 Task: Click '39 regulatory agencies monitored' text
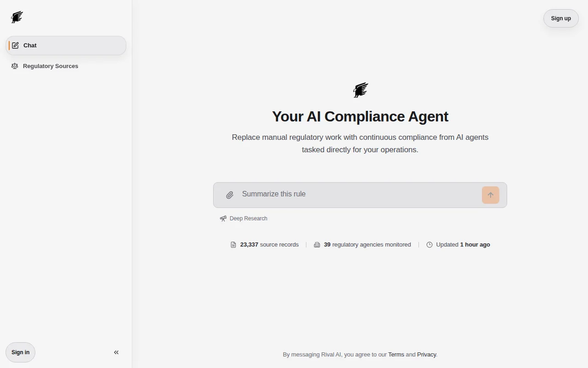coord(367,245)
